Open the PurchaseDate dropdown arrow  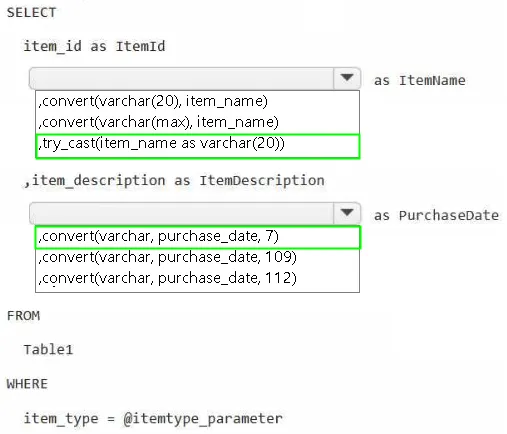point(347,213)
